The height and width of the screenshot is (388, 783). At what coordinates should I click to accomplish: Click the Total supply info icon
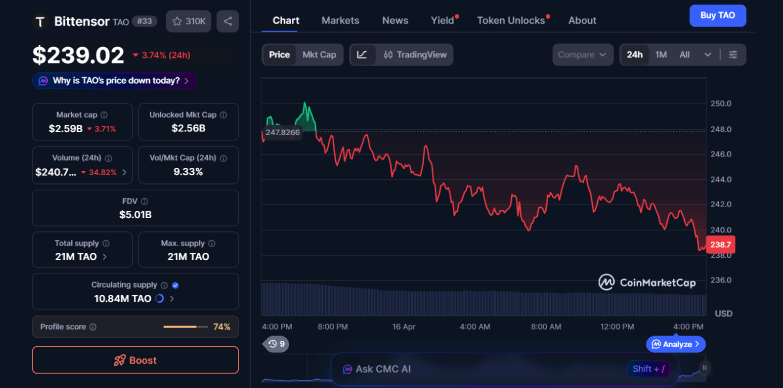[x=106, y=243]
